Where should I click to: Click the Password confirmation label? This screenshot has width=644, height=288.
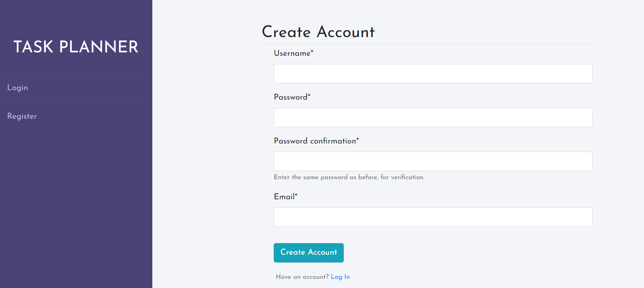click(314, 141)
